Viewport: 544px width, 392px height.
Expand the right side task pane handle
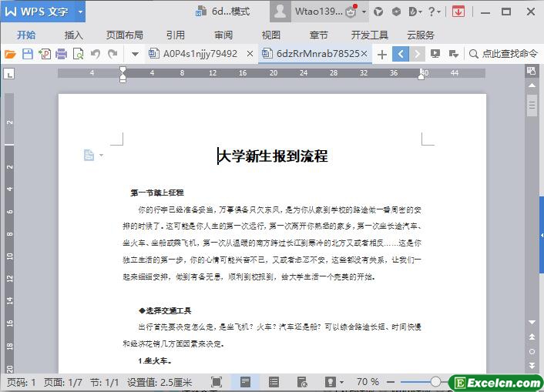(x=542, y=235)
